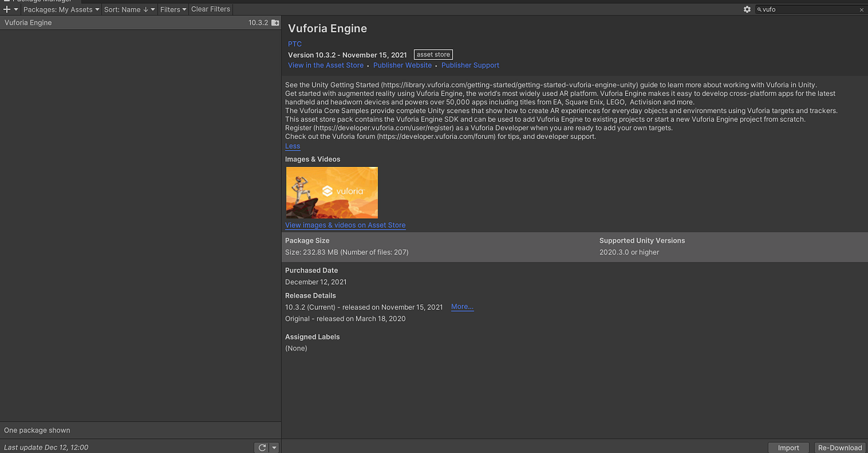
Task: Open the dropdown arrow next to refresh
Action: point(274,447)
